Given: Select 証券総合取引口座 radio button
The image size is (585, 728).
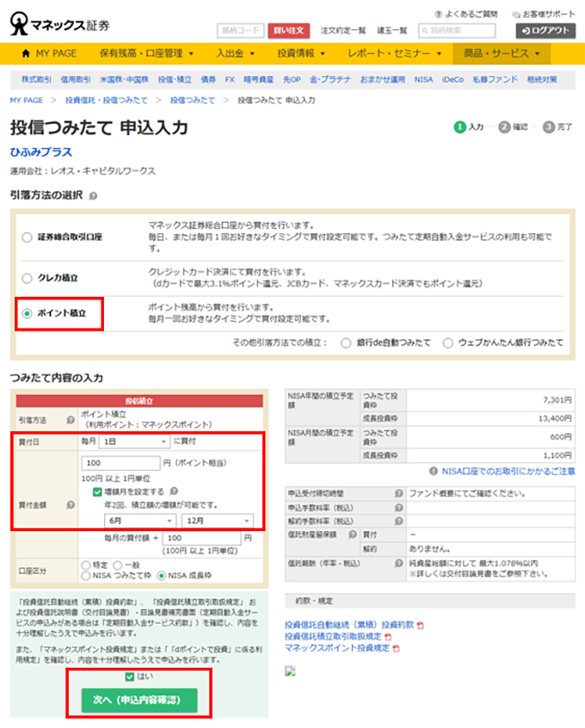Looking at the screenshot, I should [x=27, y=238].
